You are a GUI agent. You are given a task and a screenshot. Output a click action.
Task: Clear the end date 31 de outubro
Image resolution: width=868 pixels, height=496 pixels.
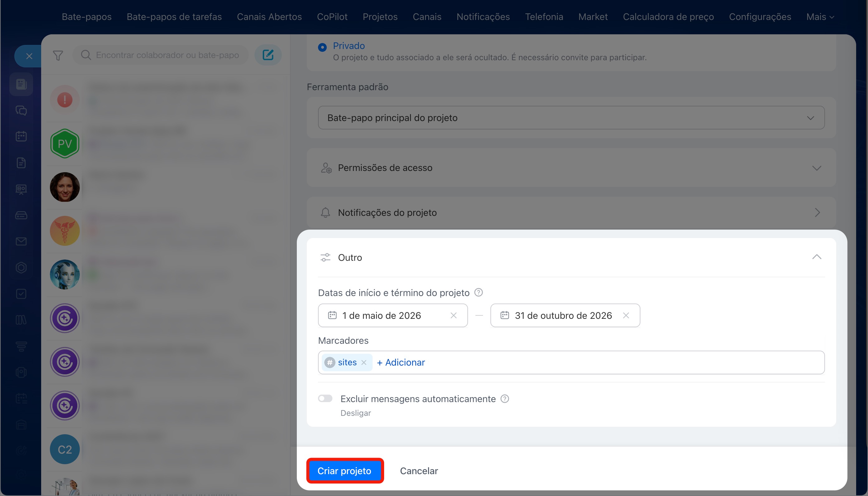[x=626, y=315]
